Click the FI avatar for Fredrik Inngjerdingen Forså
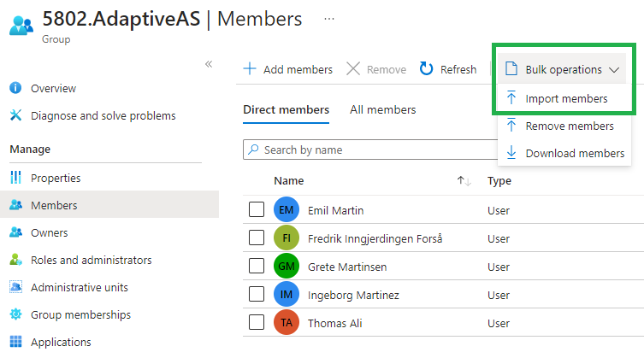Image resolution: width=644 pixels, height=352 pixels. pyautogui.click(x=287, y=238)
